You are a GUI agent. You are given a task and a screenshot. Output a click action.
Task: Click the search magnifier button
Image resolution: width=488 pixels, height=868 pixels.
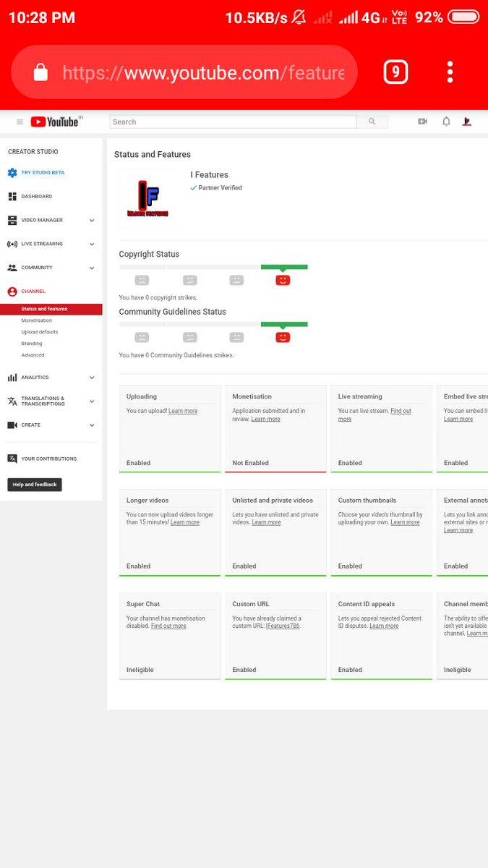tap(372, 122)
